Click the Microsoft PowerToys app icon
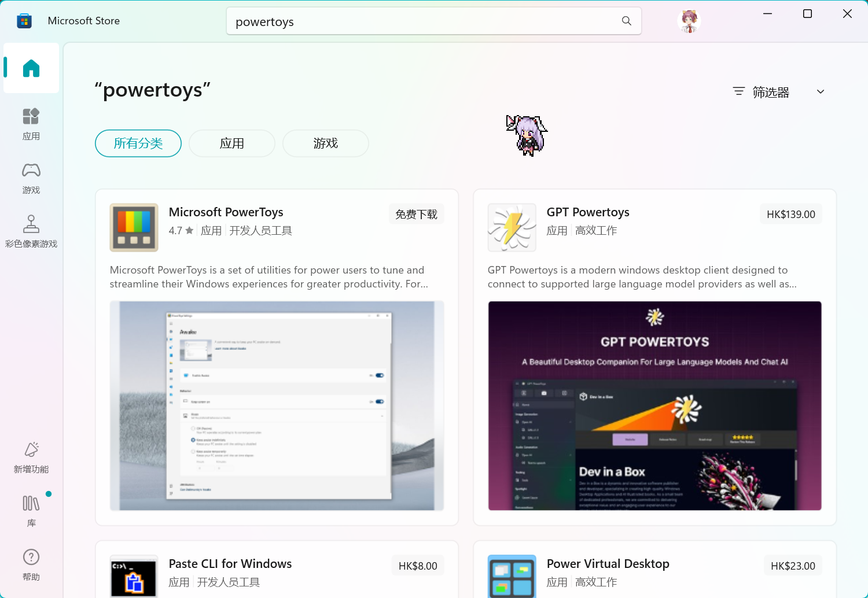 (134, 227)
